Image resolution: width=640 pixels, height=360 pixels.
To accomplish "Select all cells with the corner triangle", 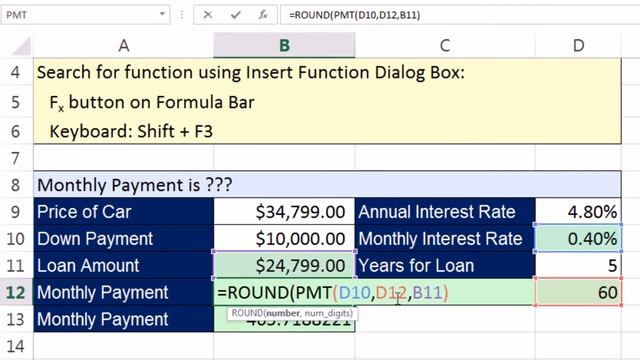I will point(21,46).
